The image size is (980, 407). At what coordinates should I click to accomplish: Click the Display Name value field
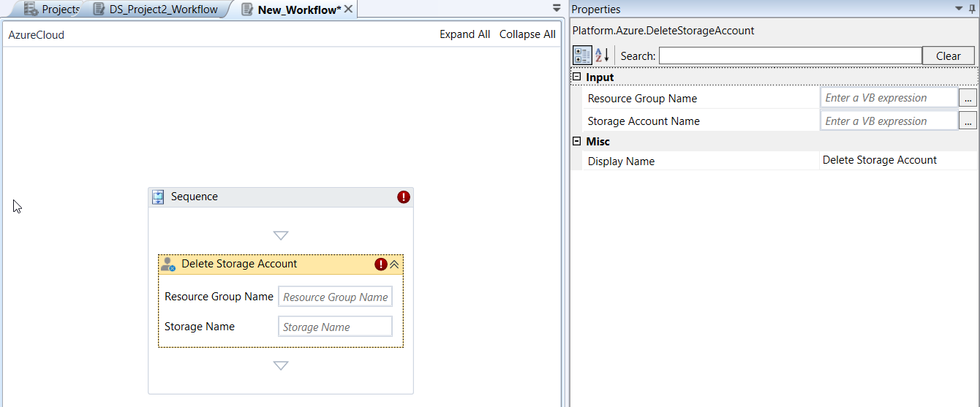tap(898, 160)
